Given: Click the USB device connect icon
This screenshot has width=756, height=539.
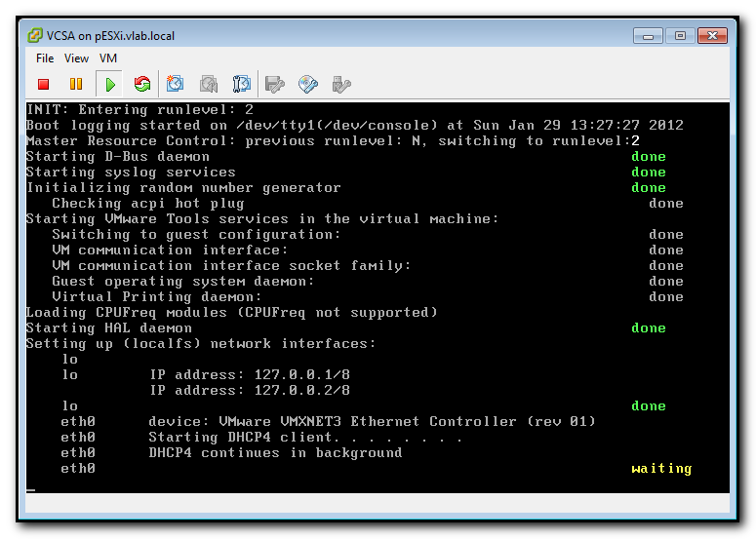Looking at the screenshot, I should (341, 85).
